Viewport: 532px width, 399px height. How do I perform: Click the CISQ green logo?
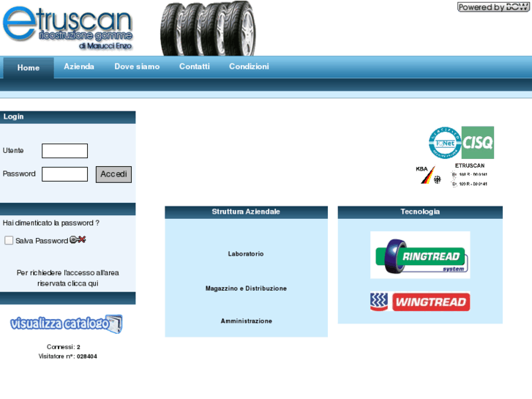click(478, 143)
